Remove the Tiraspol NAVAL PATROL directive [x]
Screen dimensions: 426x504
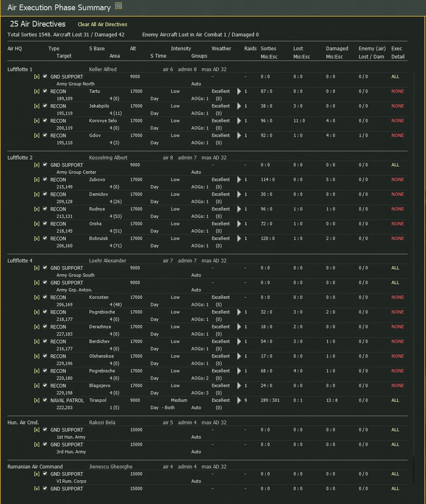(x=37, y=401)
